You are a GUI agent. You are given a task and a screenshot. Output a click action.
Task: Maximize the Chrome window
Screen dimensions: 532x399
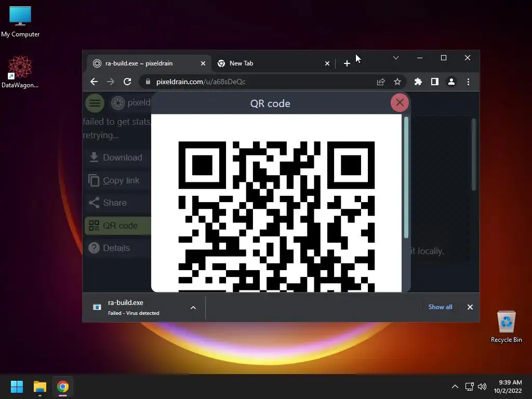point(444,58)
